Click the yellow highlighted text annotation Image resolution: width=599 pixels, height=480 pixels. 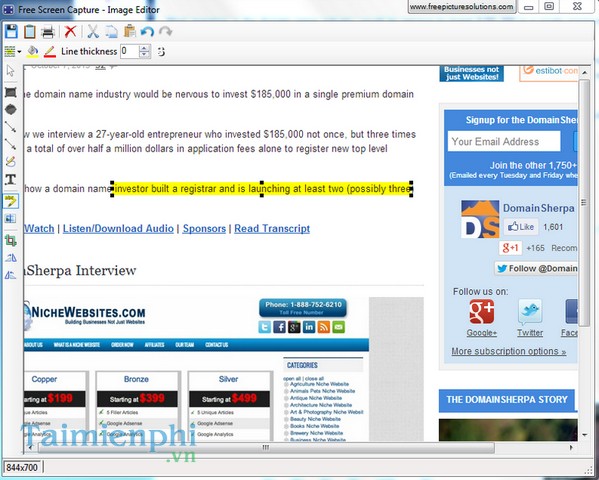click(262, 189)
